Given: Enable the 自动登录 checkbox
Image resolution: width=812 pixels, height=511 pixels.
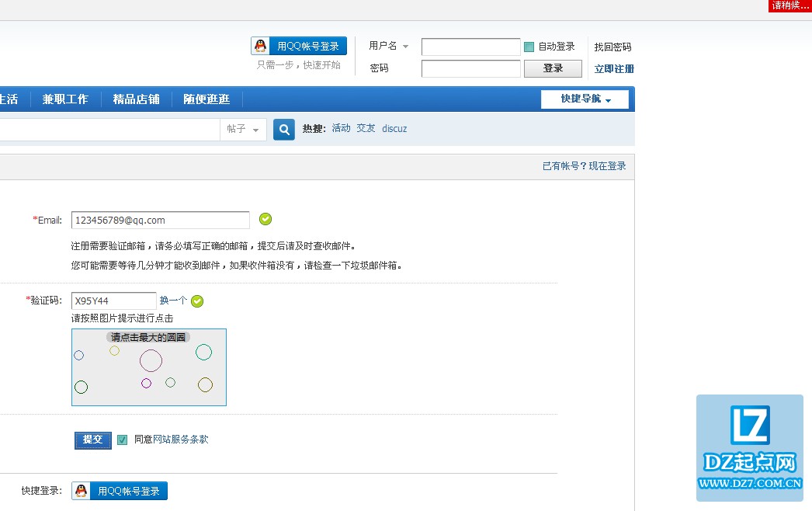Looking at the screenshot, I should pos(529,46).
